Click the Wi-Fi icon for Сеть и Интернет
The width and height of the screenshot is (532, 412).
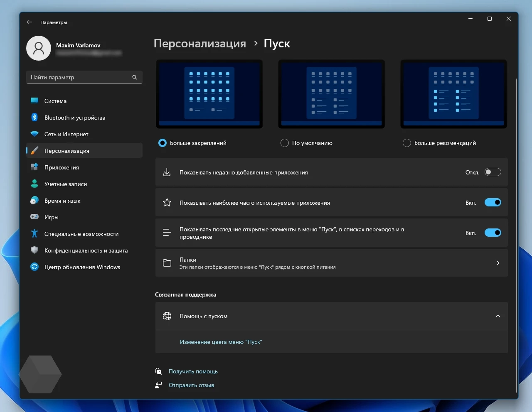[34, 134]
